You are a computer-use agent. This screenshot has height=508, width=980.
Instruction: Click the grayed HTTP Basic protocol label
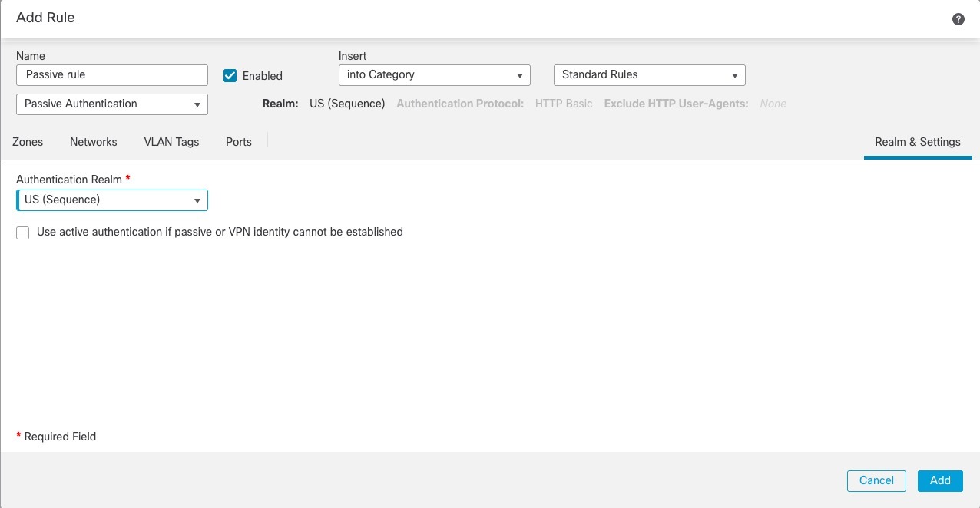(x=564, y=104)
